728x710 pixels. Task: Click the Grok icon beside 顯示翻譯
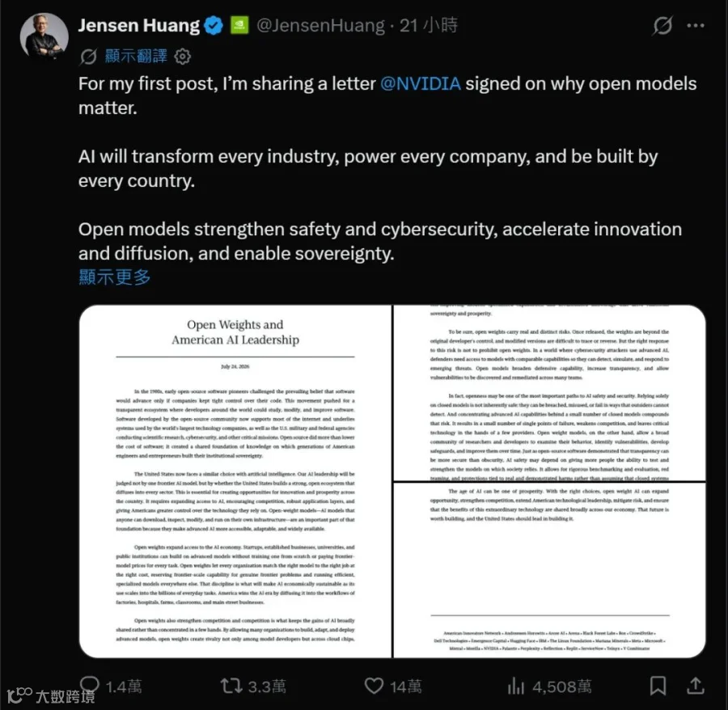point(88,57)
